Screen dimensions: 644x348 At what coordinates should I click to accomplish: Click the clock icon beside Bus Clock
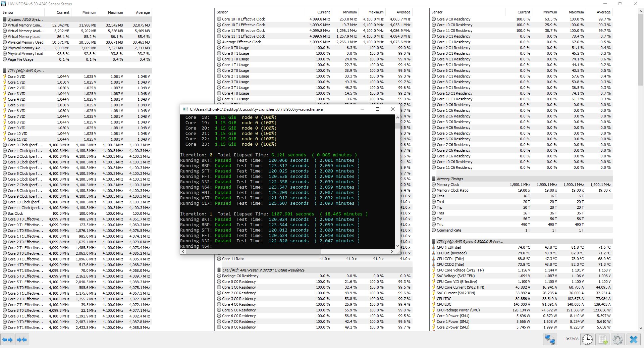tap(5, 213)
